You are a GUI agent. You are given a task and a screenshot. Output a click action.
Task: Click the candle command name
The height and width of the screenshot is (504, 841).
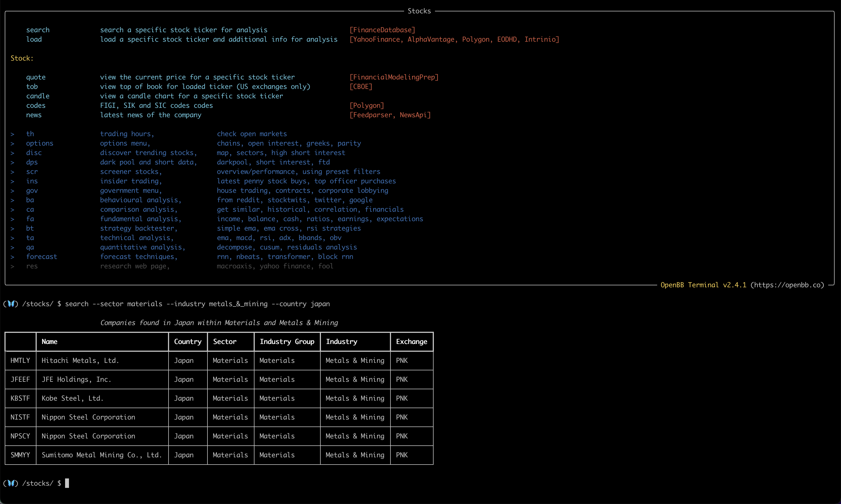click(38, 96)
